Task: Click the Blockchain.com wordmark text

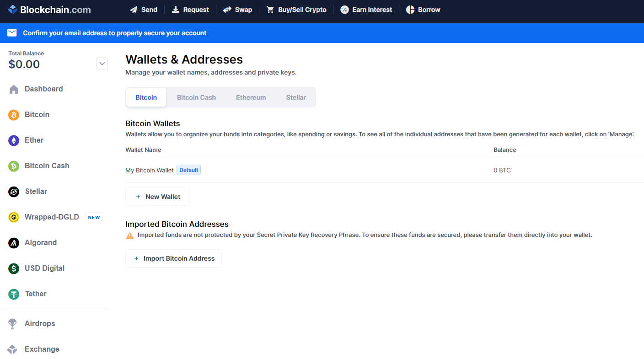Action: (x=55, y=10)
